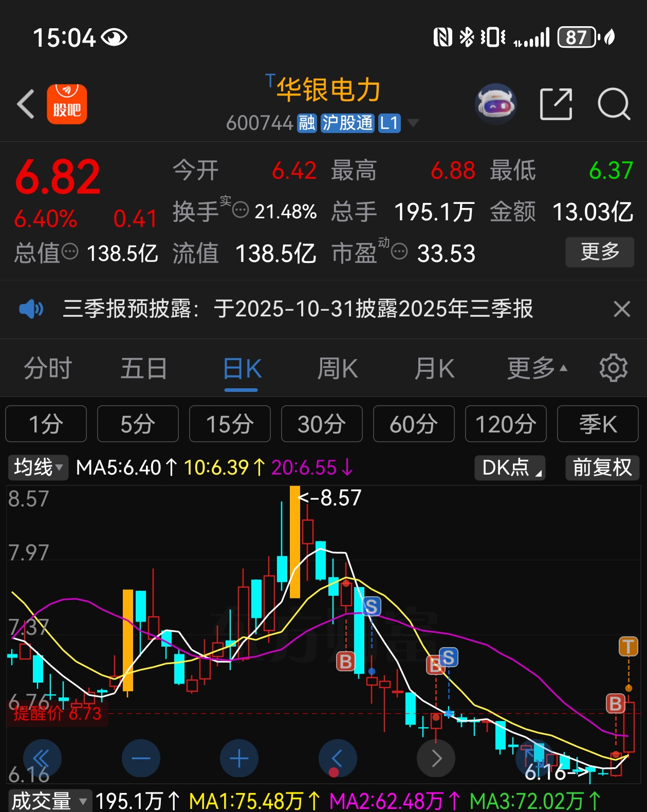The image size is (647, 812).
Task: Tap 更多 button in quote panel
Action: [x=600, y=252]
